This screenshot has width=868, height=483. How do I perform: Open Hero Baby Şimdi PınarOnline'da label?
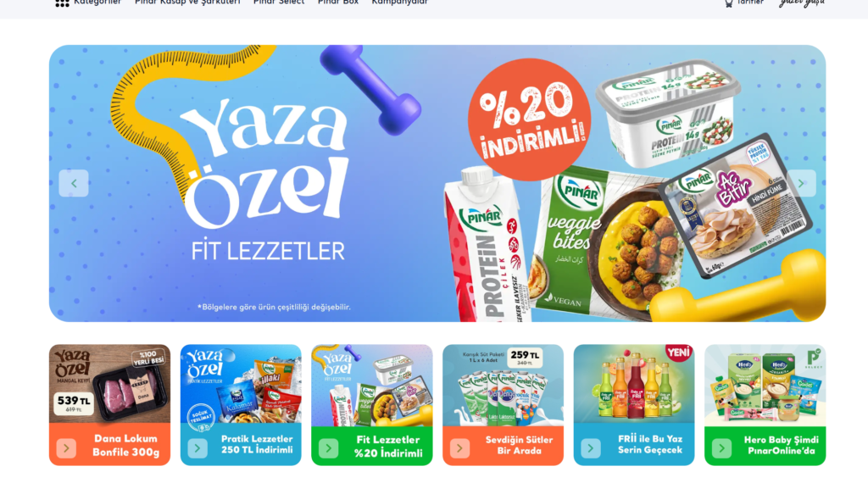(781, 446)
